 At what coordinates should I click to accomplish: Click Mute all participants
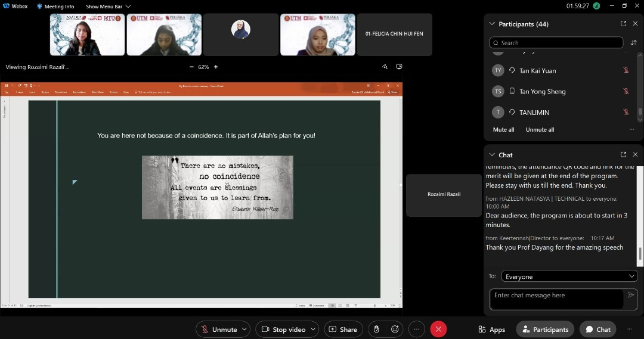(x=503, y=130)
